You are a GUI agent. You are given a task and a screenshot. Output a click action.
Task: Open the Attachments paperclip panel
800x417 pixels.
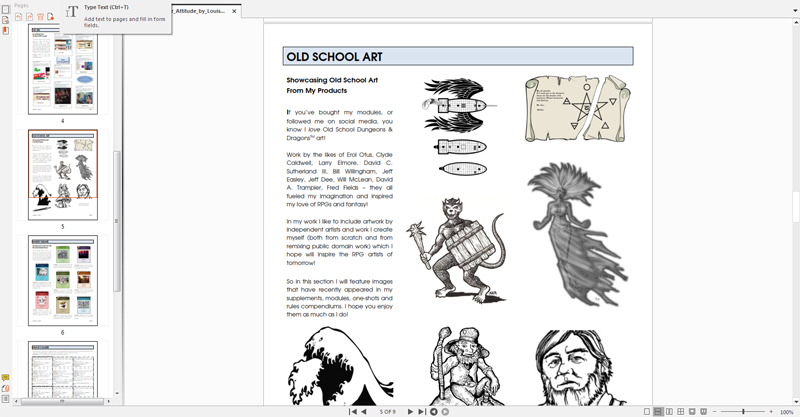pyautogui.click(x=5, y=389)
